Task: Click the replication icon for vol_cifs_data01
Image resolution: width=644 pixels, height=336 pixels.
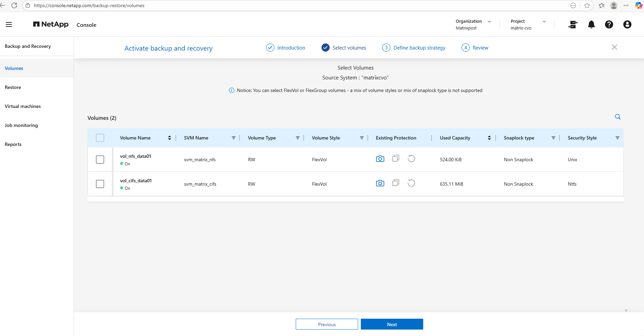Action: click(395, 183)
